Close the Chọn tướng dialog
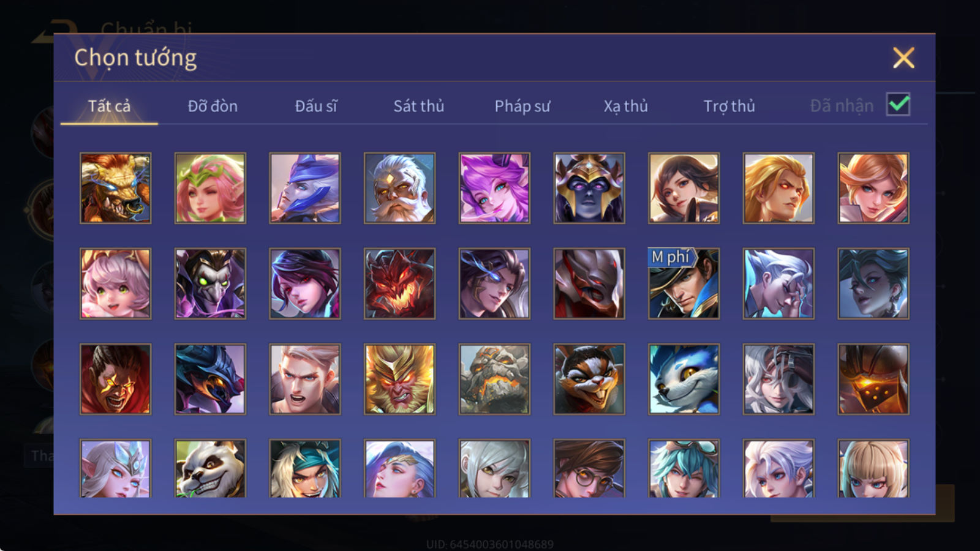The image size is (980, 551). coord(903,58)
